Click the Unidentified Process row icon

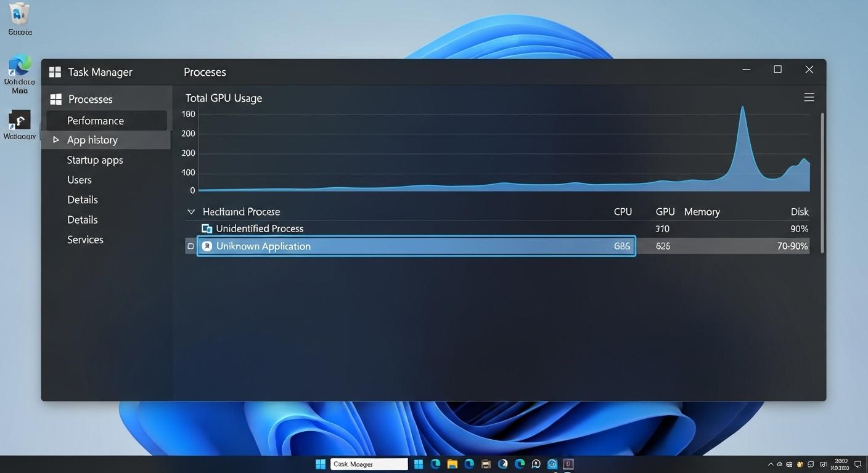207,228
